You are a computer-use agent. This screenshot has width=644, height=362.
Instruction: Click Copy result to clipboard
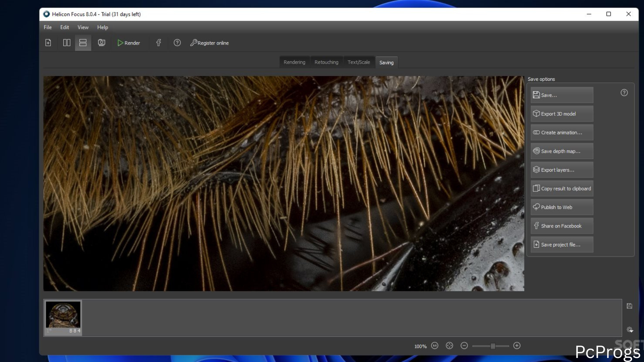(562, 189)
